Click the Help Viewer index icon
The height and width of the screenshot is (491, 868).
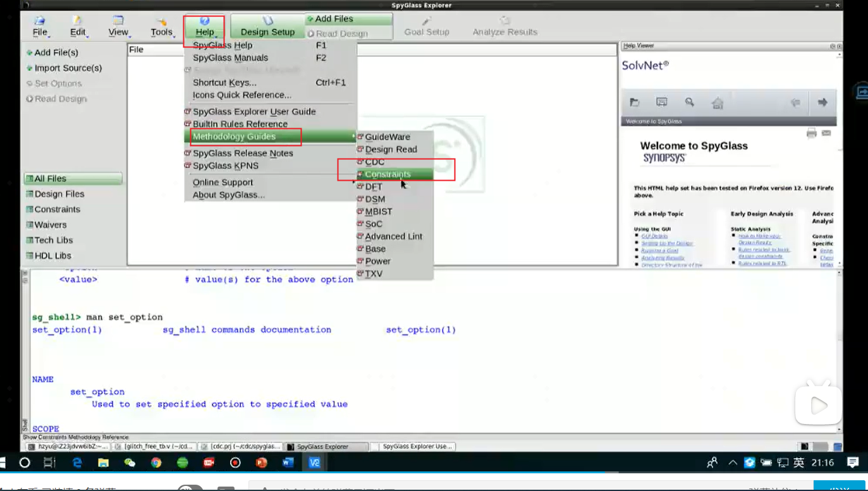click(662, 102)
